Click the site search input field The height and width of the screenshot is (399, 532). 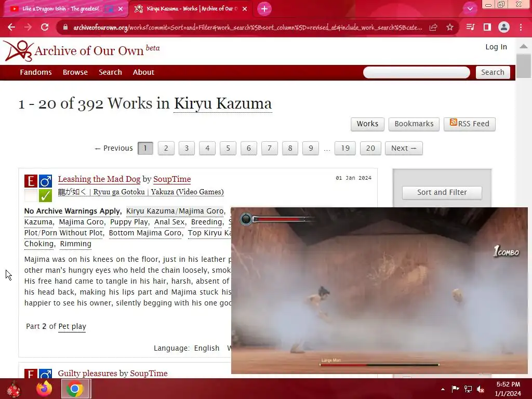416,72
